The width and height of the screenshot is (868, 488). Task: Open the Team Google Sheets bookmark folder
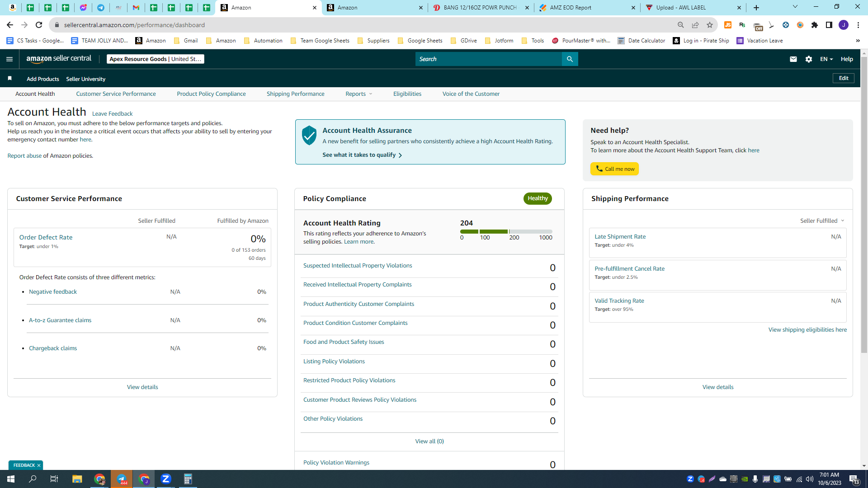coord(320,41)
